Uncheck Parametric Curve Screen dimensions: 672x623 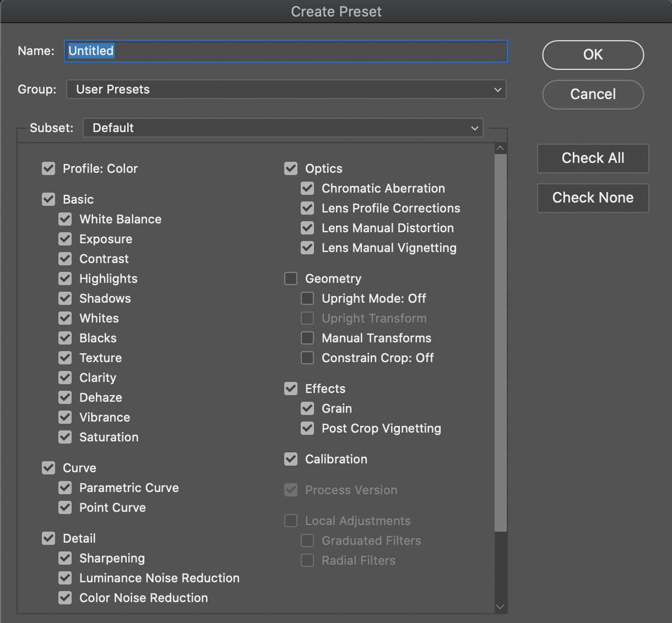point(65,488)
